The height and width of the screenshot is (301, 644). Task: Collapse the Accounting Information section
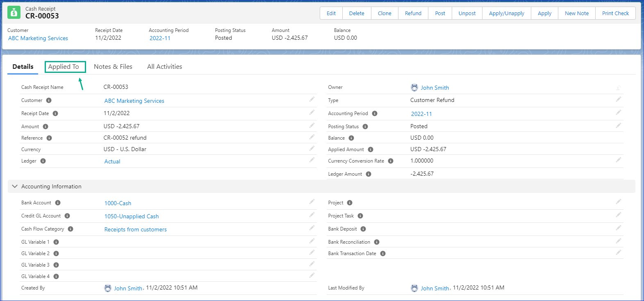point(15,186)
